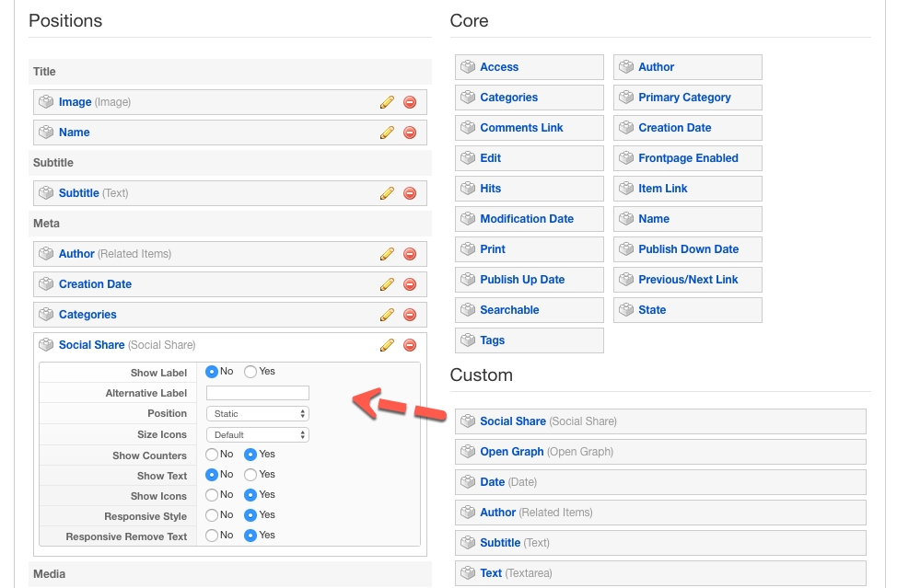Select No for Responsive Remove Text
Viewport: 897px width, 588px height.
tap(212, 536)
